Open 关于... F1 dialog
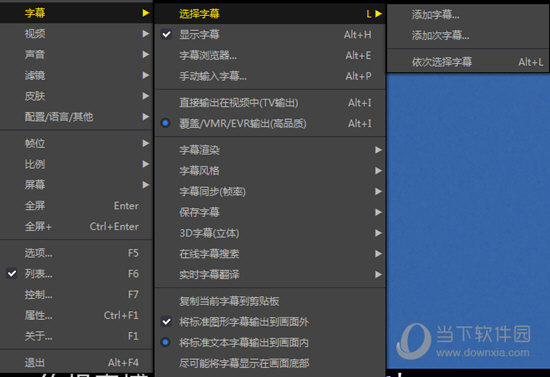 [x=76, y=336]
